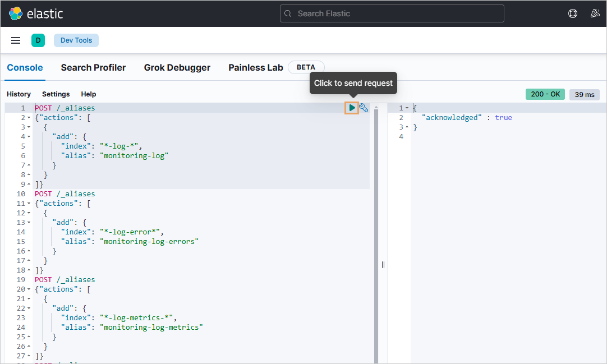Send request with the green play button
Viewport: 607px width, 364px height.
(352, 108)
